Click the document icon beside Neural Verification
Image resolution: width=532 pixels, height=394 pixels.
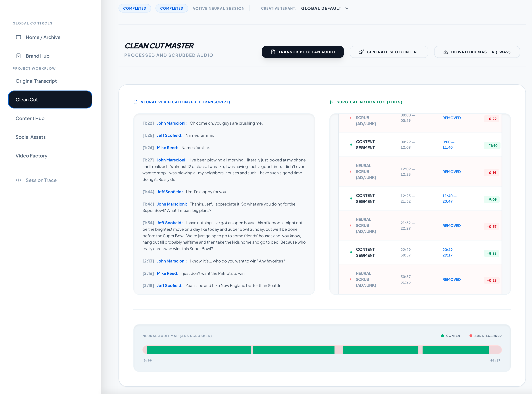point(136,102)
